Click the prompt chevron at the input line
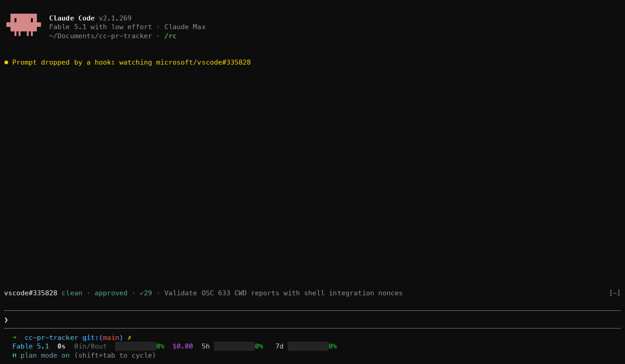 pos(6,320)
